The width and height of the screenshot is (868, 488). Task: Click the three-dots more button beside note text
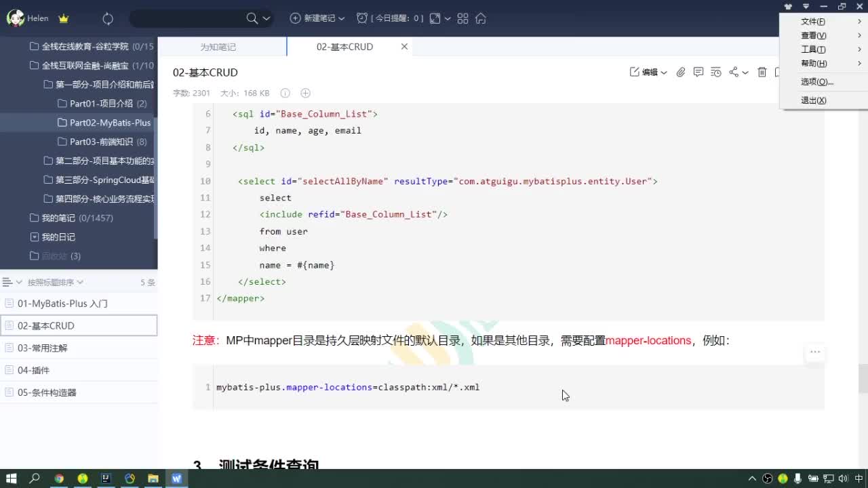[x=815, y=352]
